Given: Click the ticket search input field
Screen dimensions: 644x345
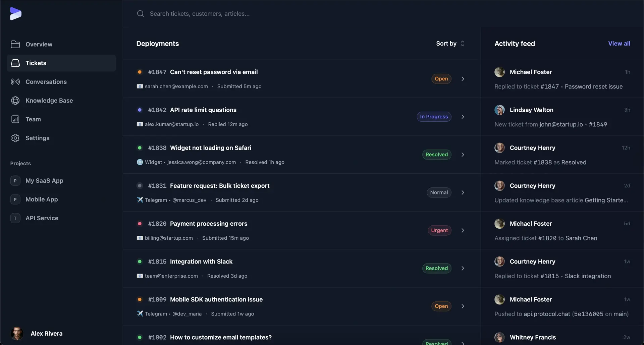Looking at the screenshot, I should pyautogui.click(x=235, y=14).
